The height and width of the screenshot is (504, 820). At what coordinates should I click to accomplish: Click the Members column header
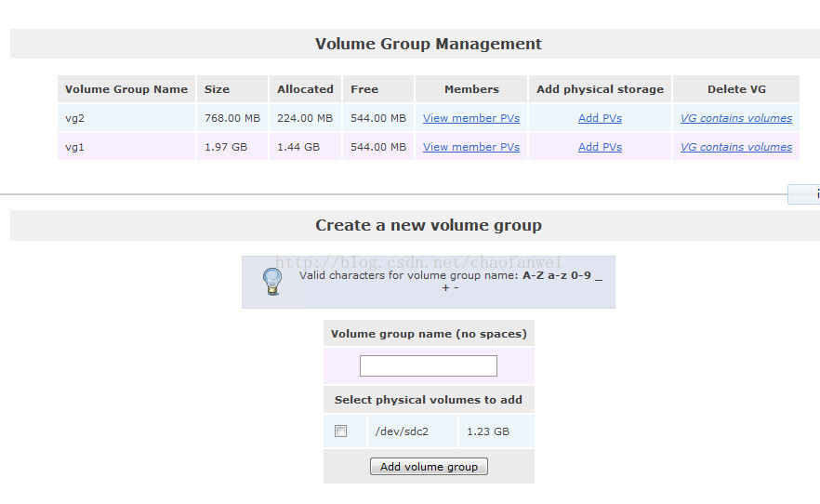point(471,89)
